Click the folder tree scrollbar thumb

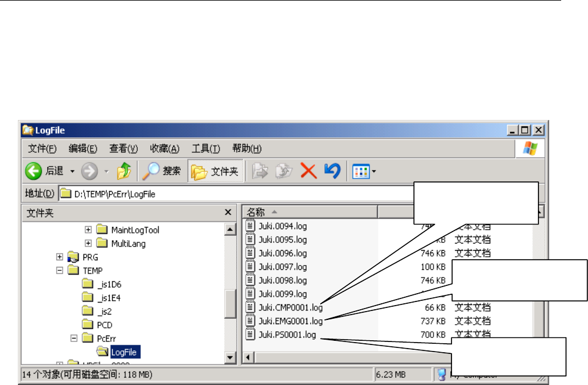[x=230, y=304]
